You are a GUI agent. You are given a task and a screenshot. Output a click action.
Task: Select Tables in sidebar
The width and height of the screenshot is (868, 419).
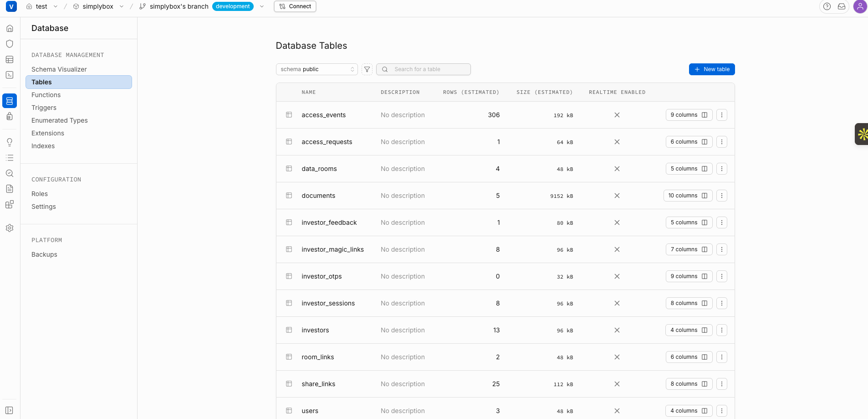(79, 82)
